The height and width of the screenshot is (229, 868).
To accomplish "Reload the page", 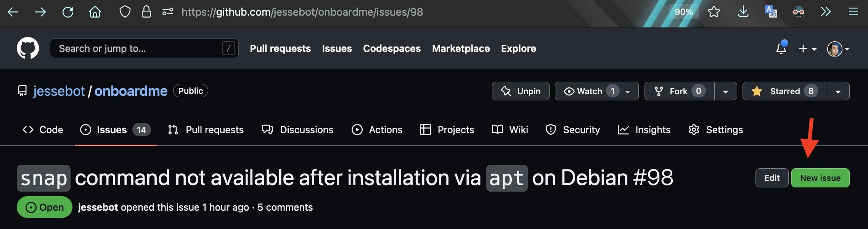I will (x=68, y=12).
